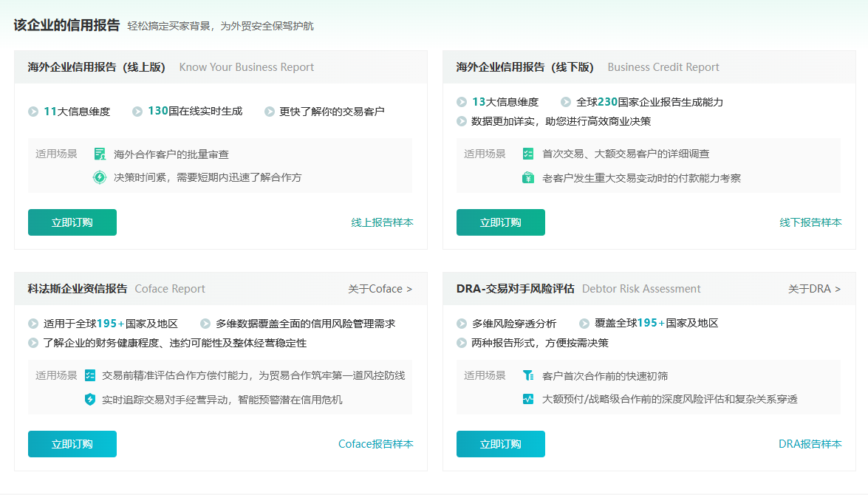Click the arrow bullet before 更快了解你的交易客户

[x=270, y=112]
